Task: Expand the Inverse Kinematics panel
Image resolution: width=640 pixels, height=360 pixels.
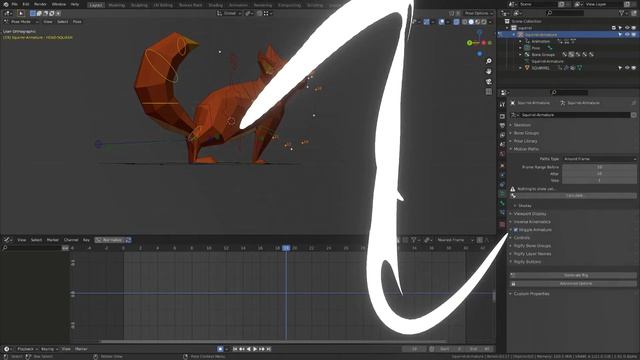Action: tap(532, 222)
